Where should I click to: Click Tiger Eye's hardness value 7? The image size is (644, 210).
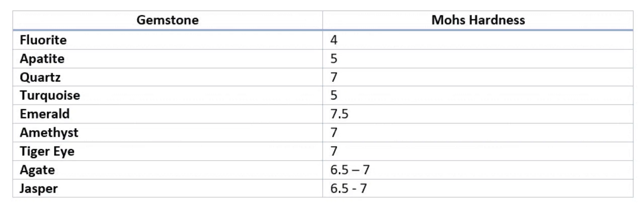click(334, 151)
